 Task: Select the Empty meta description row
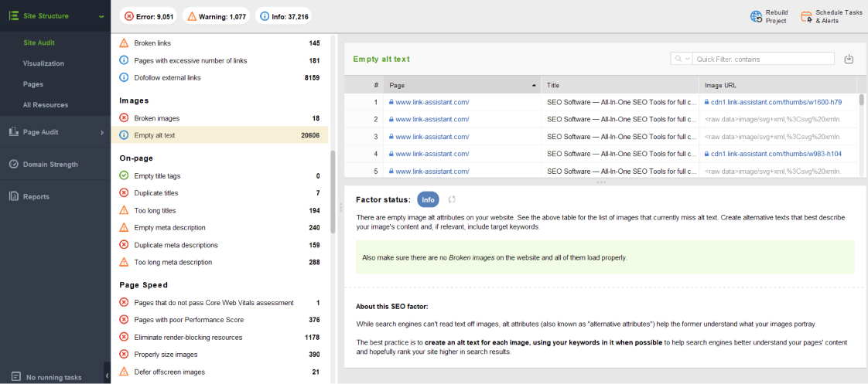click(219, 228)
